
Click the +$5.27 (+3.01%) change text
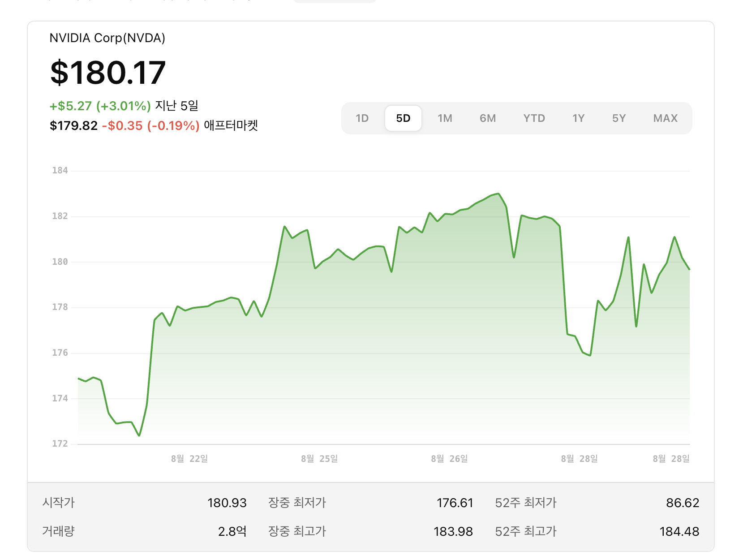(100, 106)
